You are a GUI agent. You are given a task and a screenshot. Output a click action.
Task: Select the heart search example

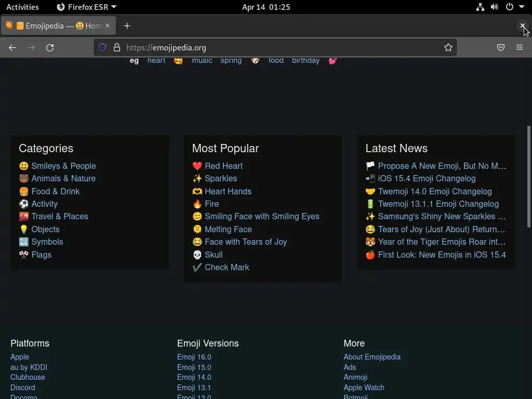pyautogui.click(x=156, y=60)
